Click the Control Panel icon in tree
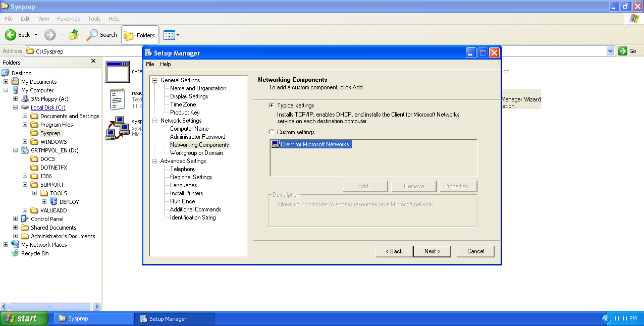The image size is (644, 326). point(25,219)
